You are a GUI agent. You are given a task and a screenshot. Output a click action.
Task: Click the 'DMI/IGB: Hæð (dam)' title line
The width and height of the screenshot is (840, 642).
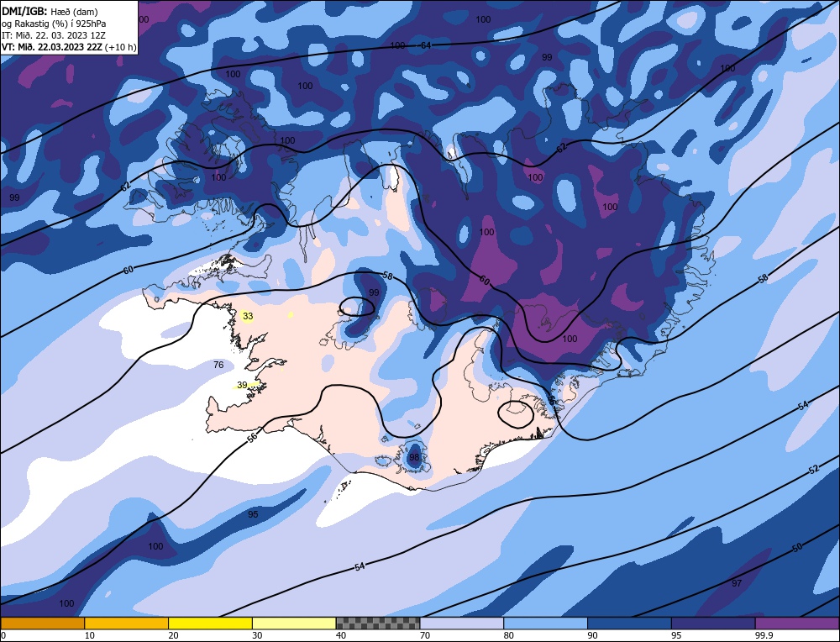click(50, 11)
